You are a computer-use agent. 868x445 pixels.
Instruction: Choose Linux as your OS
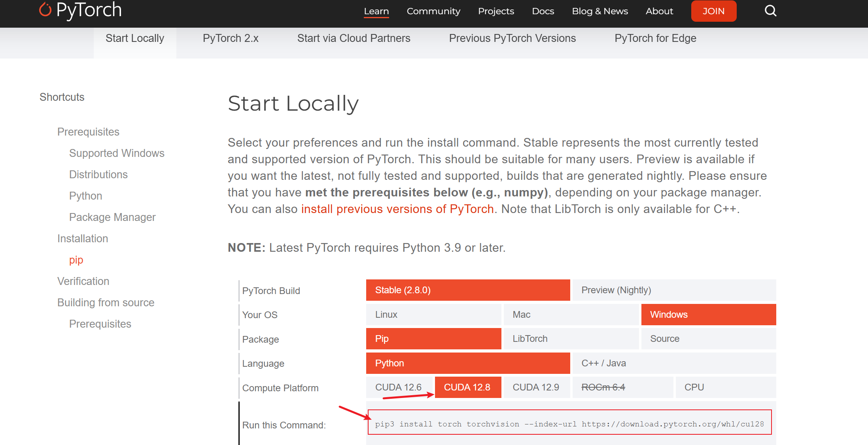point(433,315)
